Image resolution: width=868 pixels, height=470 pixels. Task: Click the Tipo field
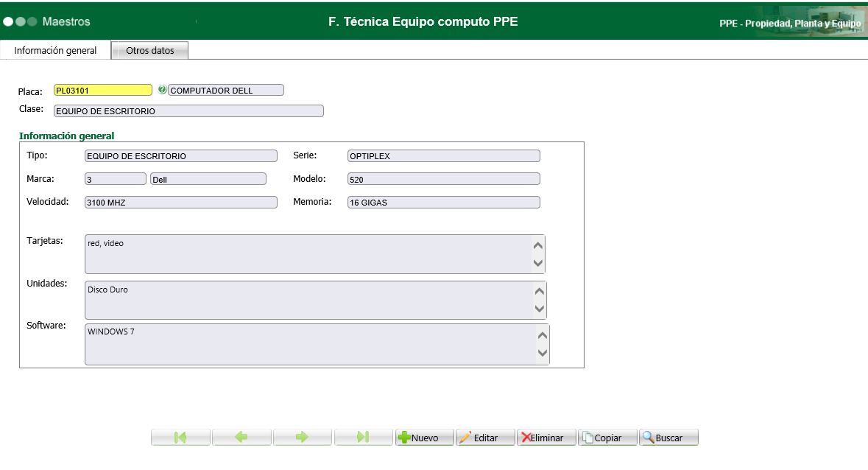tap(181, 156)
